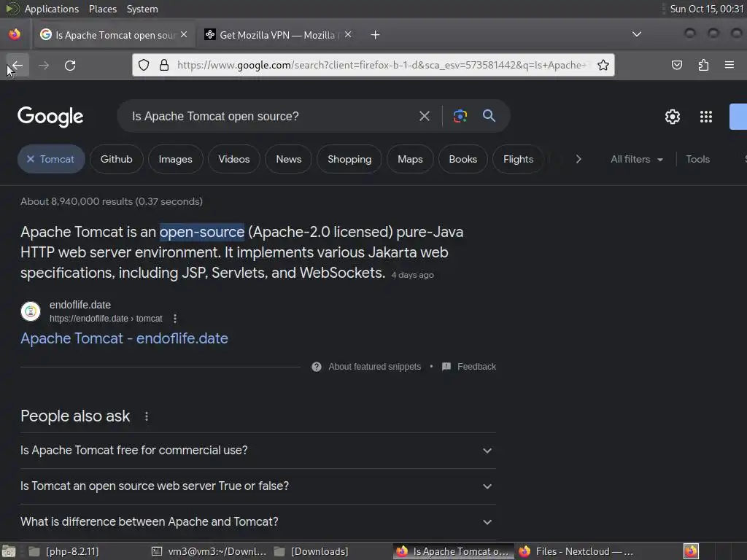
Task: Open search Tools
Action: [x=697, y=159]
